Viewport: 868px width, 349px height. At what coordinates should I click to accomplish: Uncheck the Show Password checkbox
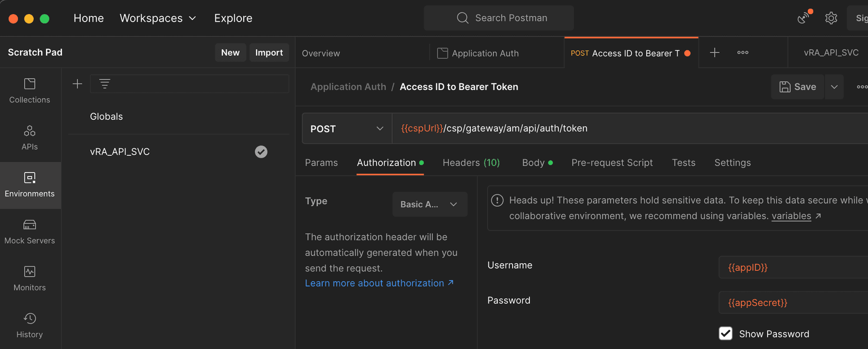pos(725,333)
